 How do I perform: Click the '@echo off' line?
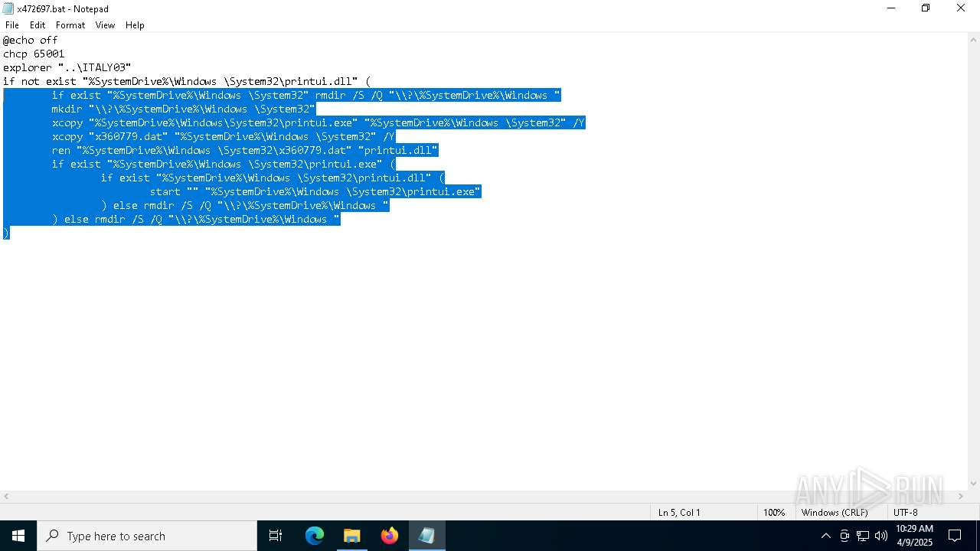click(x=31, y=40)
